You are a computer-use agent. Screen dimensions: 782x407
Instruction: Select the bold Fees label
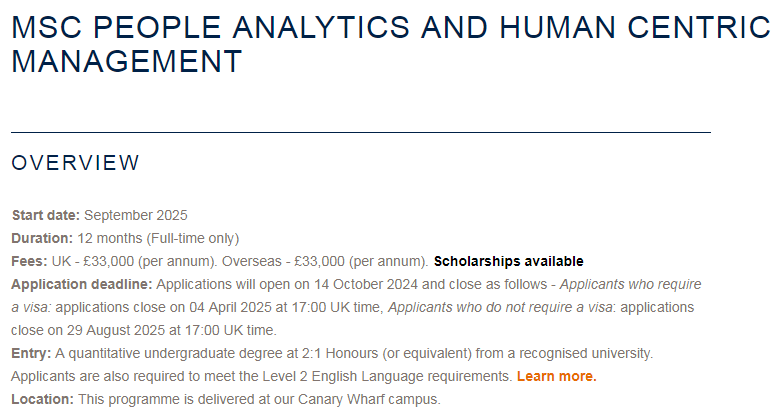click(x=29, y=261)
